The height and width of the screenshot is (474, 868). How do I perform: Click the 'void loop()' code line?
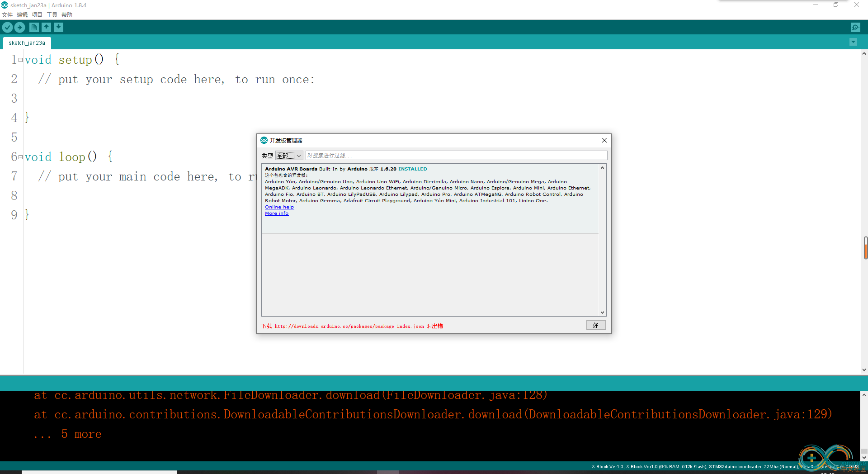pos(69,157)
